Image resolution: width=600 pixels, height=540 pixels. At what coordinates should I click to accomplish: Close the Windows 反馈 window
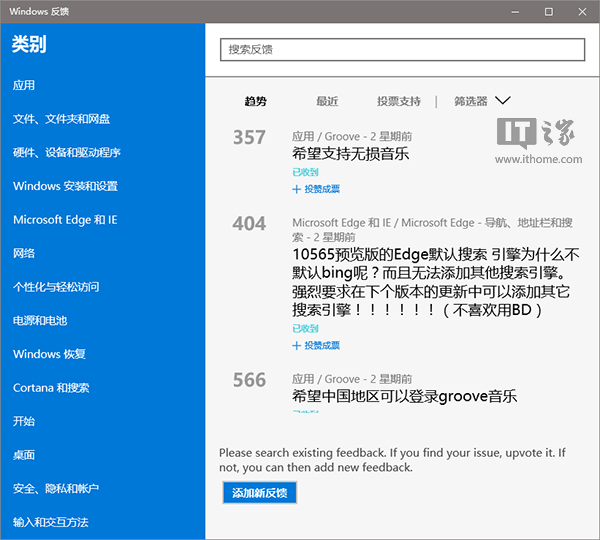point(582,12)
